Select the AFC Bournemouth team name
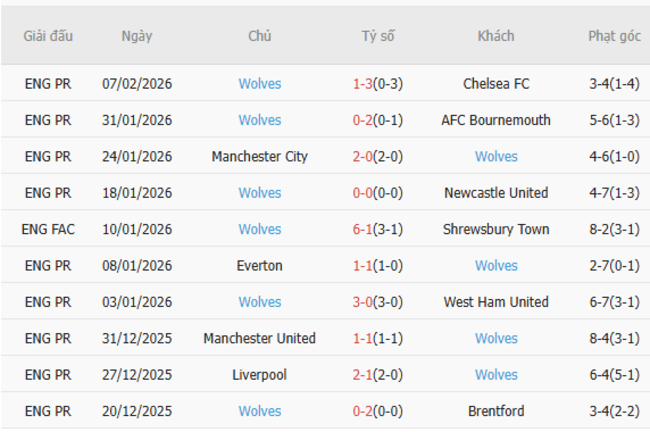This screenshot has width=650, height=432. [x=496, y=120]
